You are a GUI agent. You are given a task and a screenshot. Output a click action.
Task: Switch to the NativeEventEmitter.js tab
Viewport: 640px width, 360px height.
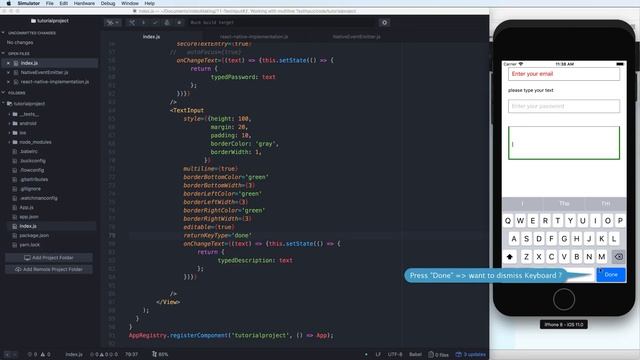point(356,37)
